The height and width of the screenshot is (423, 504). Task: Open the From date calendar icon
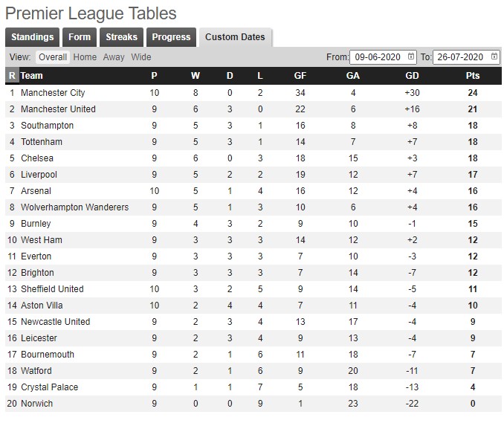(x=411, y=56)
